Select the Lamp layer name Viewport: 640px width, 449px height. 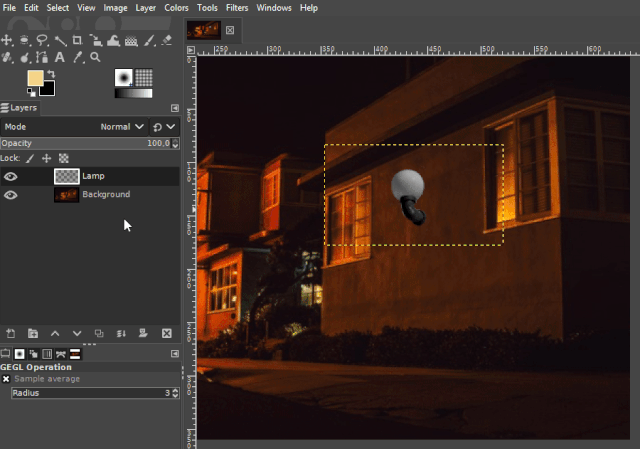coord(93,176)
